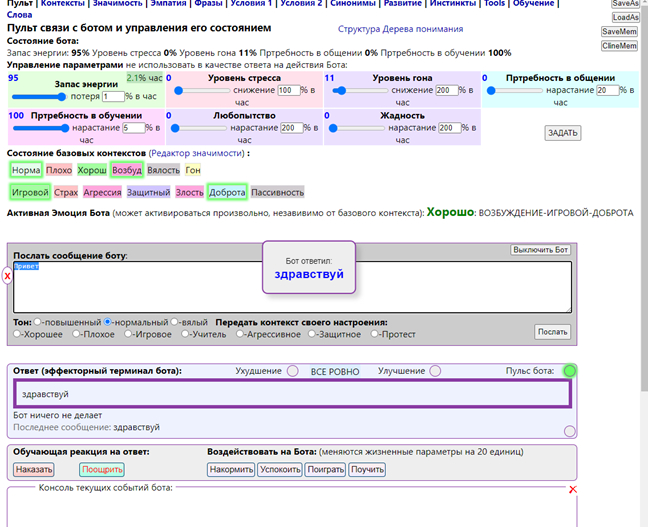Click the Послать button
The width and height of the screenshot is (648, 527).
[x=552, y=332]
